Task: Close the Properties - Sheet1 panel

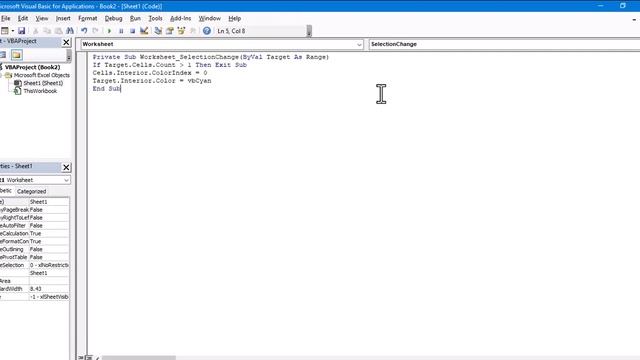Action: (66, 167)
